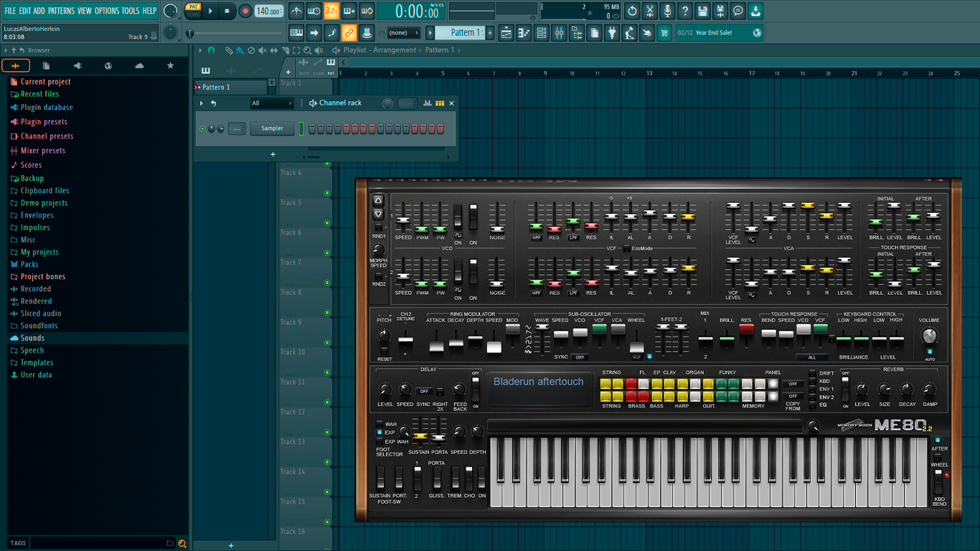Viewport: 980px width, 551px height.
Task: Open the TOOLS menu
Action: 131,11
